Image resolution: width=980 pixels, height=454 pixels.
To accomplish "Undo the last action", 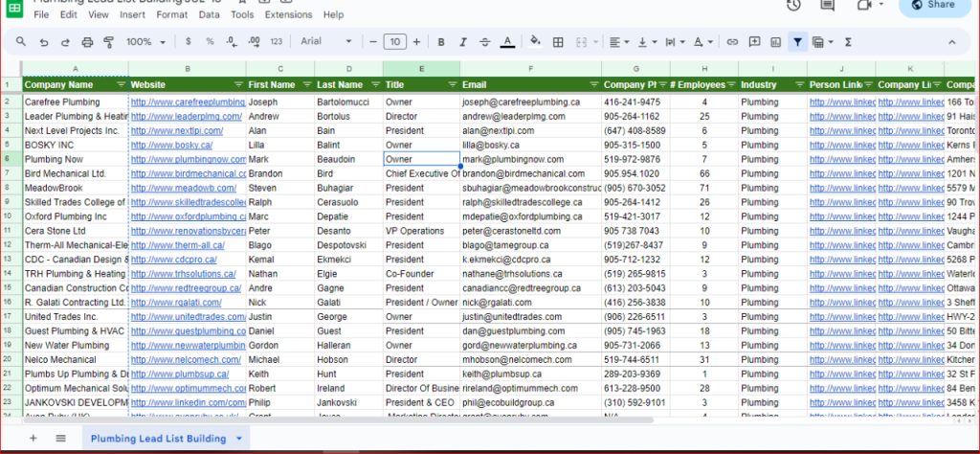I will [x=44, y=42].
